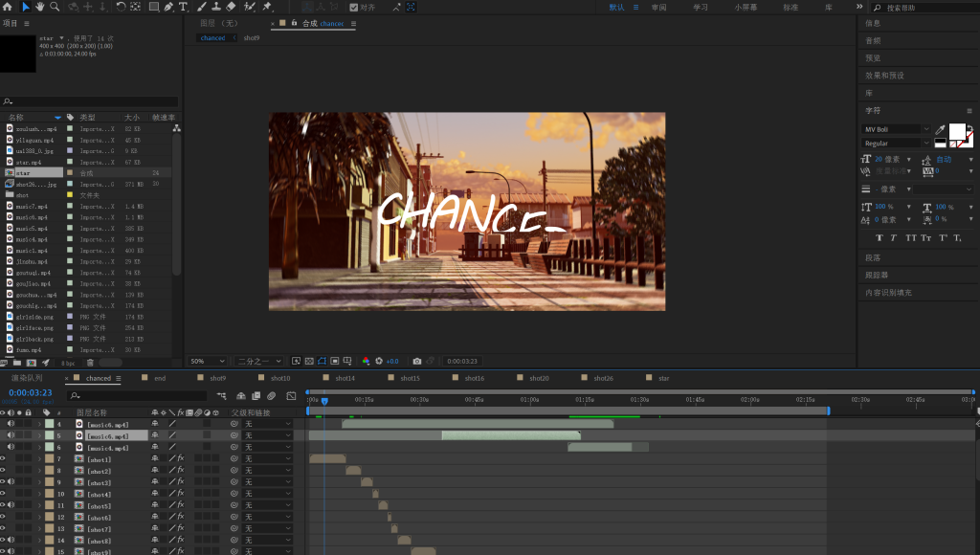Click the blue current time indicator
The height and width of the screenshot is (555, 980).
point(324,401)
